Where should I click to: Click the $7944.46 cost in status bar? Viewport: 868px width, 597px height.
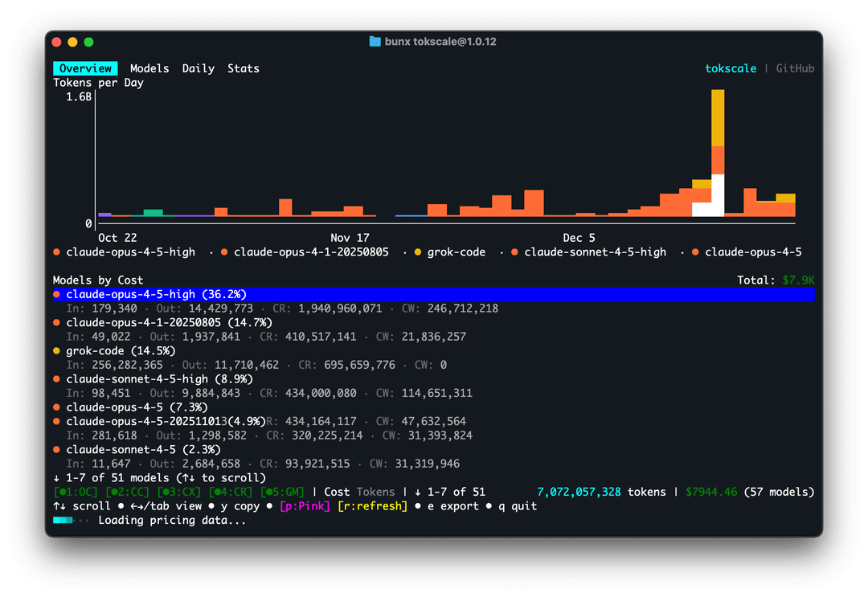(711, 492)
